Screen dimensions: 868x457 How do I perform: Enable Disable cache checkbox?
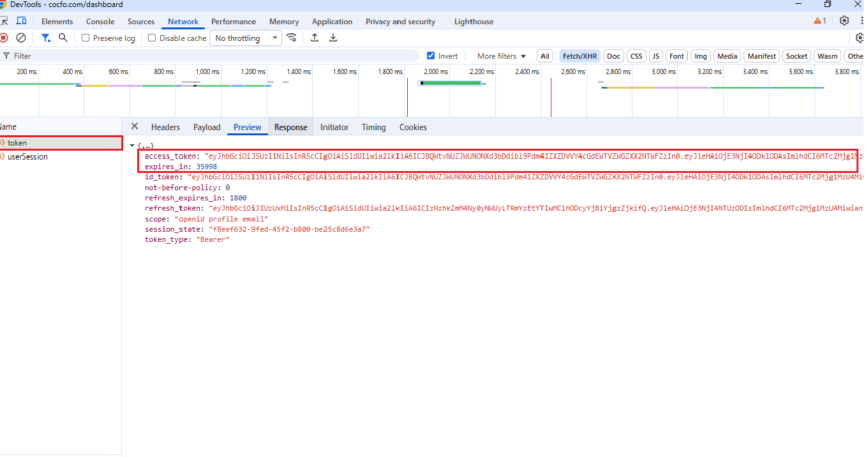click(152, 38)
